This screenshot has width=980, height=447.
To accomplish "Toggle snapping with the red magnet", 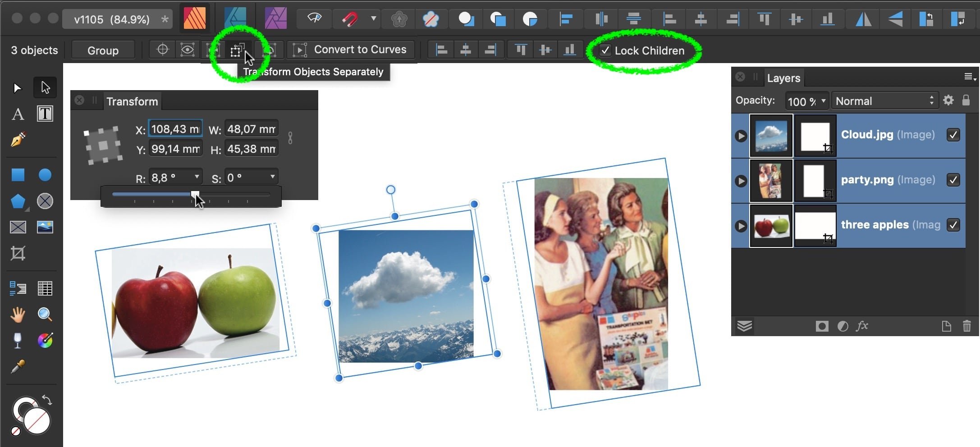I will 349,19.
